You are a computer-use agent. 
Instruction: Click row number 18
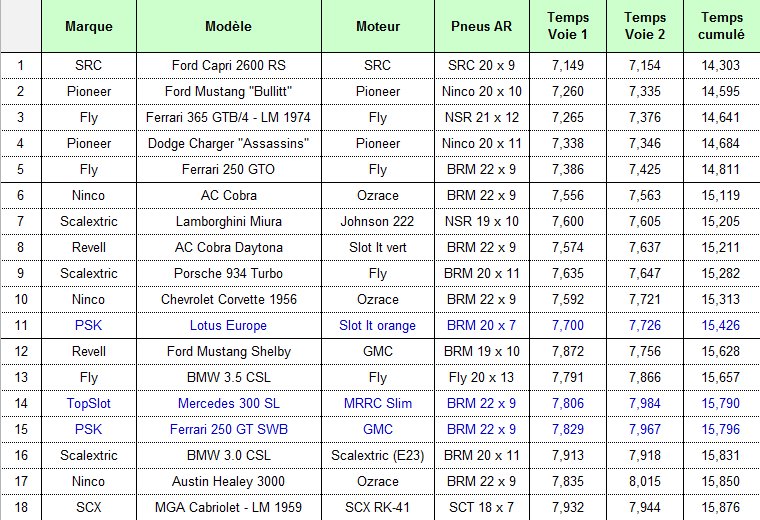[x=20, y=507]
